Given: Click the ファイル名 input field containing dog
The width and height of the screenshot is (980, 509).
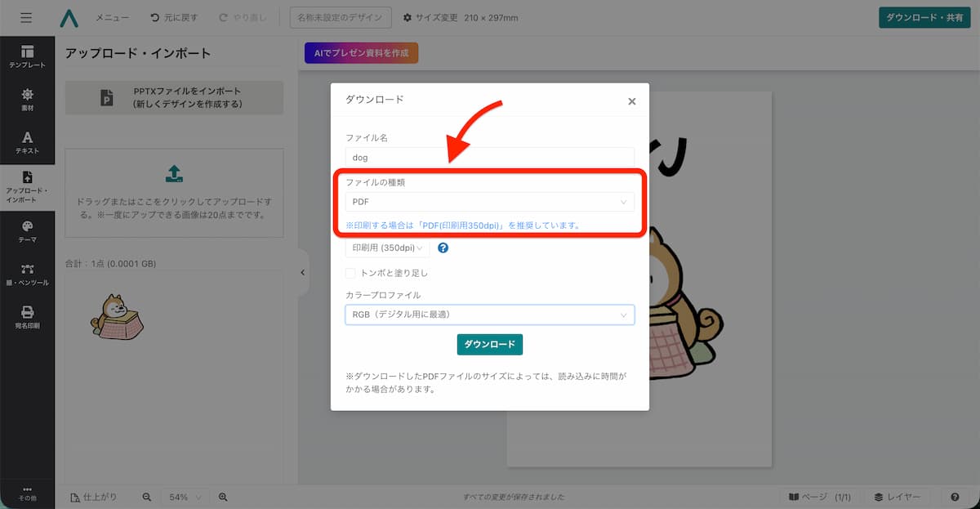Looking at the screenshot, I should tap(489, 158).
